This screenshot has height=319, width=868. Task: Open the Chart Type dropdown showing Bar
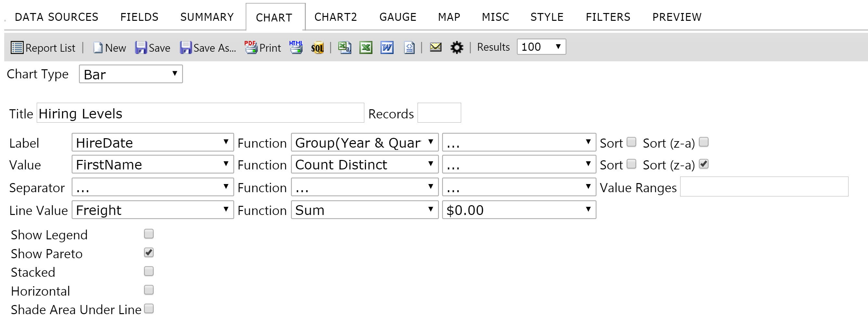(131, 74)
